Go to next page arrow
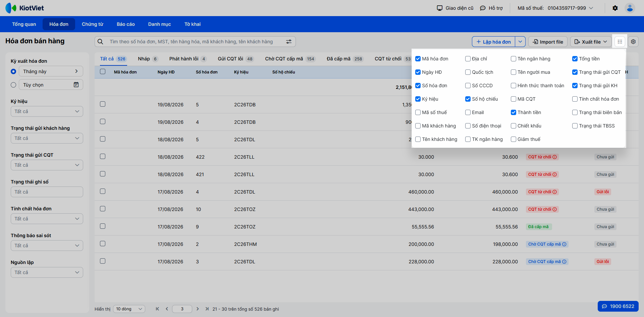 click(x=198, y=309)
